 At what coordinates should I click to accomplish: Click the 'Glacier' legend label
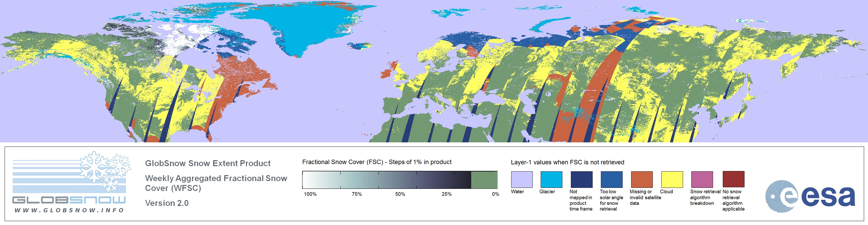pos(547,192)
